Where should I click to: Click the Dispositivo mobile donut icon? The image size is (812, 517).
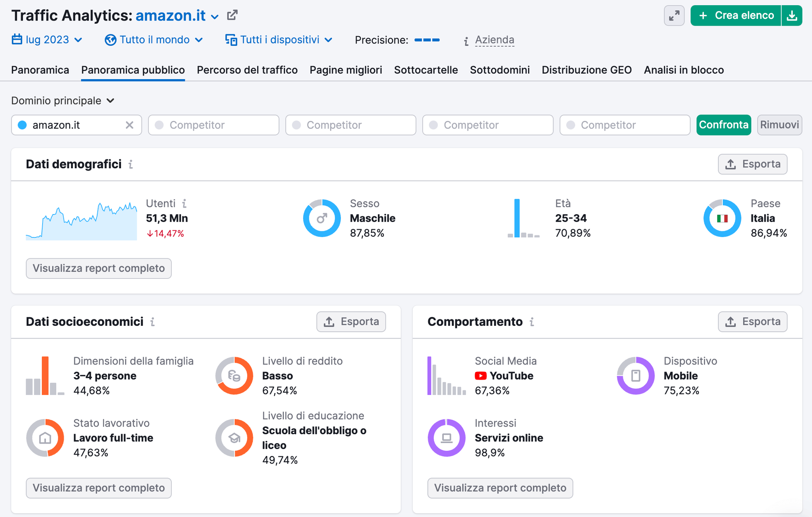pos(636,376)
